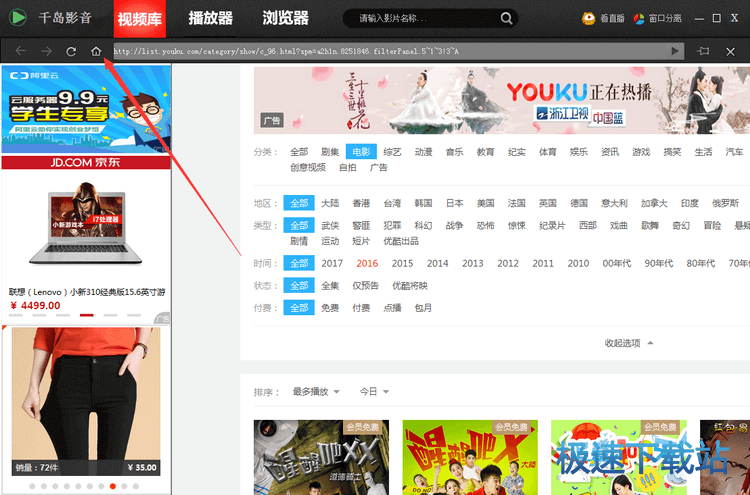Filter type by 优酷出品
This screenshot has width=750, height=495.
click(401, 241)
